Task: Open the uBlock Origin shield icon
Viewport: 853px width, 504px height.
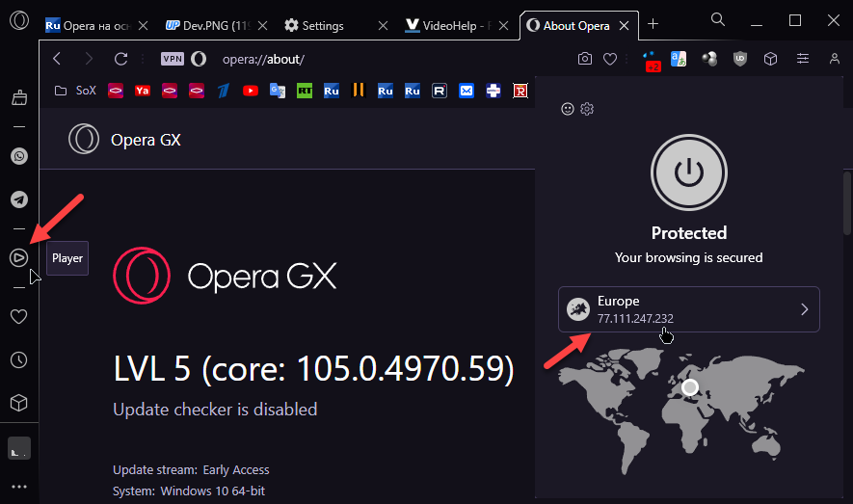Action: (740, 59)
